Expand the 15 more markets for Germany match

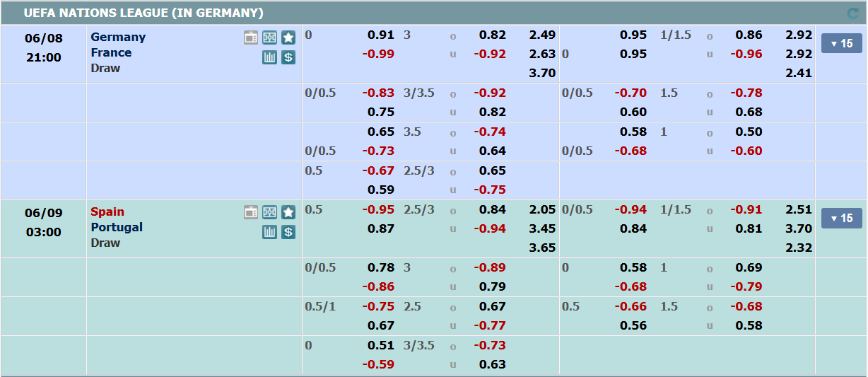(841, 44)
